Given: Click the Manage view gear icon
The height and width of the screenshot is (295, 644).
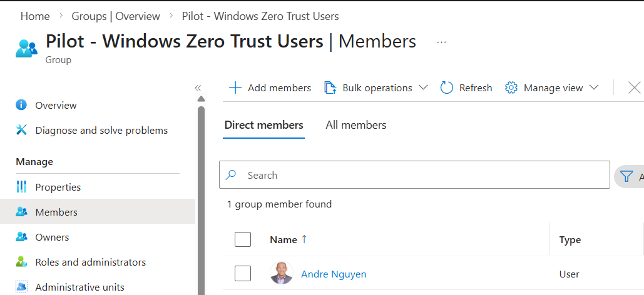Looking at the screenshot, I should click(511, 88).
